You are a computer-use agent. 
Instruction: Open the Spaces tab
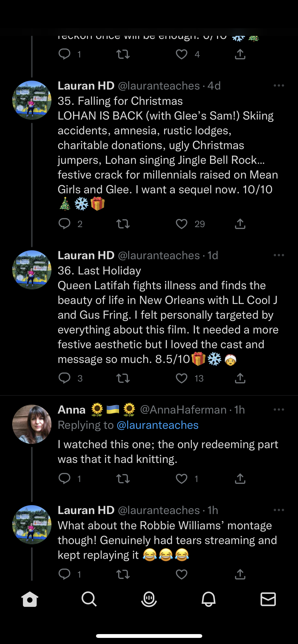tap(149, 599)
